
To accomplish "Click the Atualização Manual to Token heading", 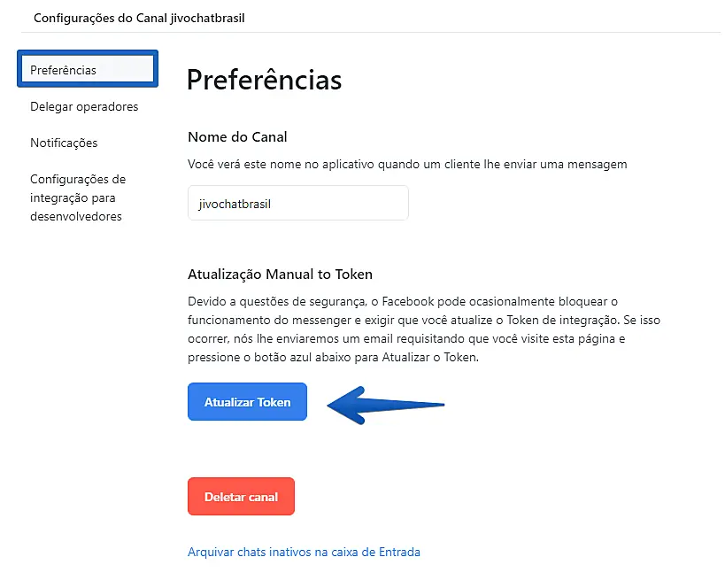I will coord(280,275).
